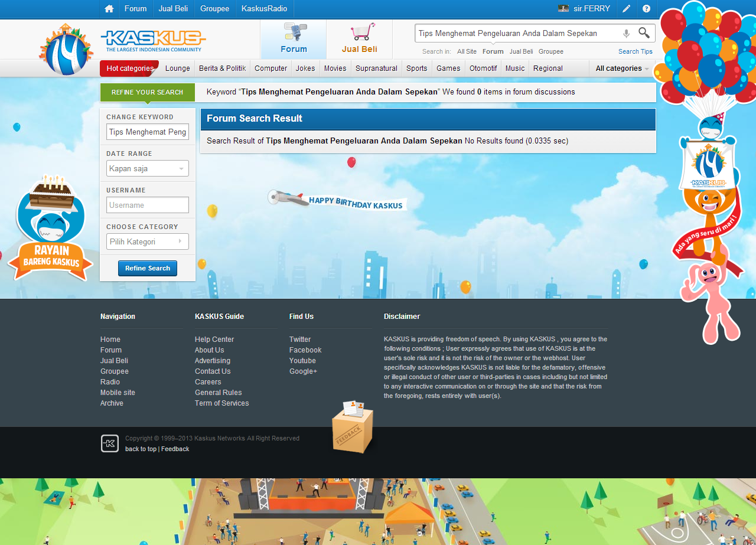Open Youtube link under Find Us

(x=302, y=361)
